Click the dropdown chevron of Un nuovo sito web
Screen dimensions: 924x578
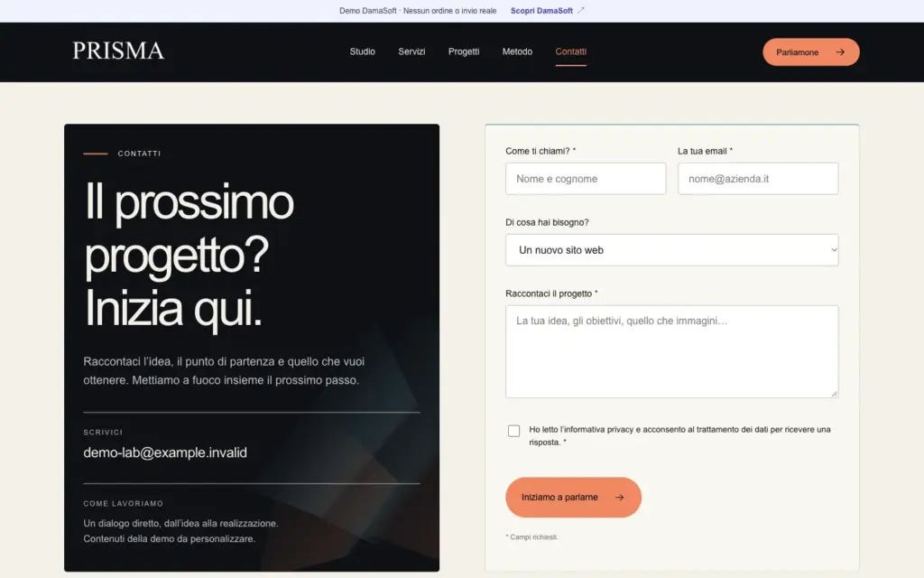coord(833,250)
